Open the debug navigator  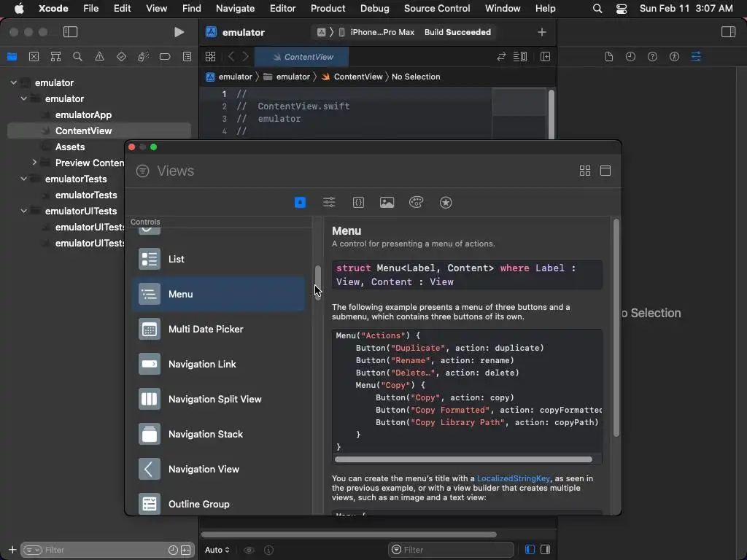point(143,57)
